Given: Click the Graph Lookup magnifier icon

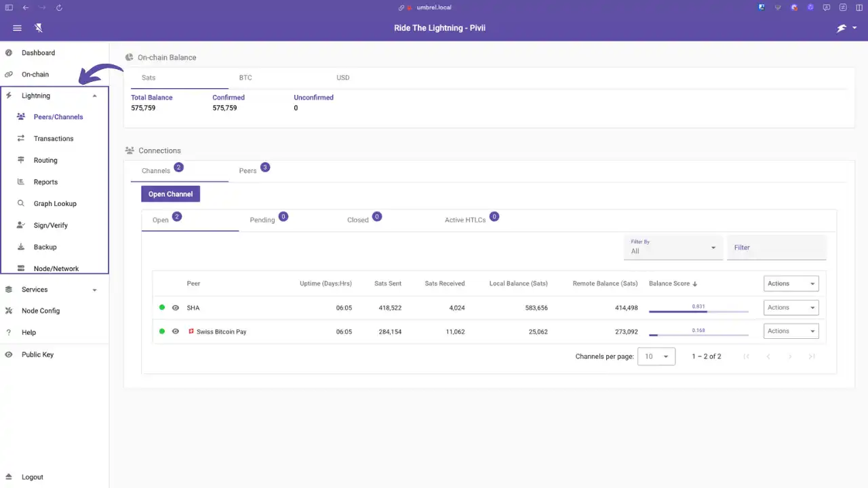Looking at the screenshot, I should tap(21, 203).
